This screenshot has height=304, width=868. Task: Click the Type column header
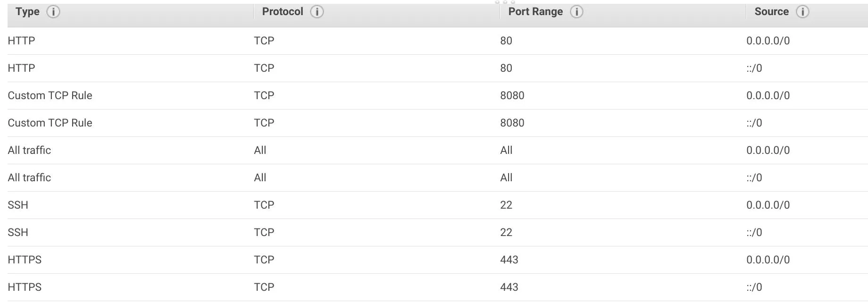[27, 12]
